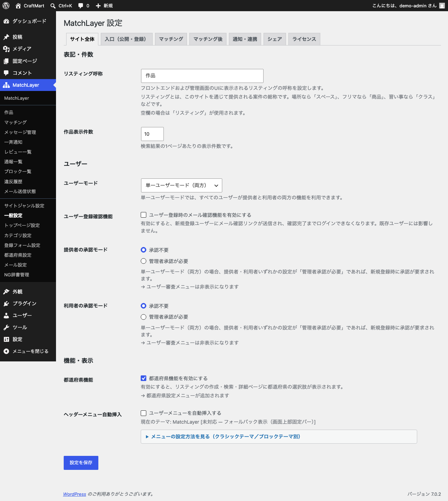Open メール送信状態 submenu item
Viewport: 448px width, 501px height.
[28, 191]
